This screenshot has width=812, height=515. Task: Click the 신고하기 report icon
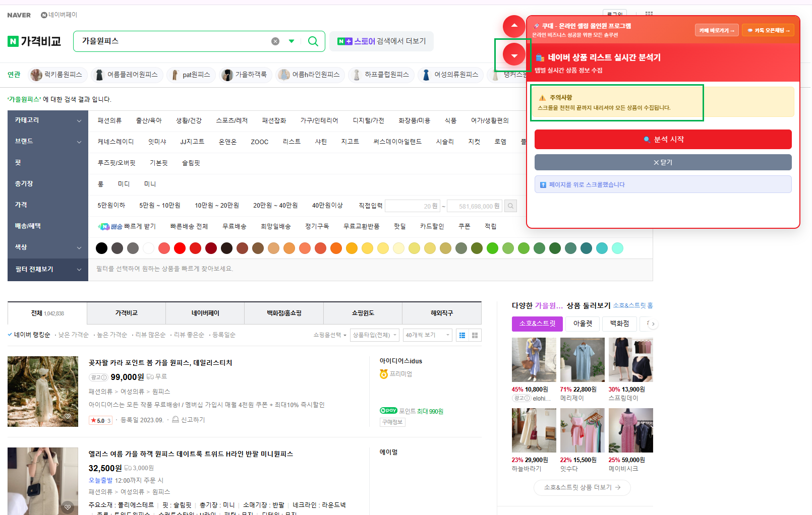(x=176, y=419)
